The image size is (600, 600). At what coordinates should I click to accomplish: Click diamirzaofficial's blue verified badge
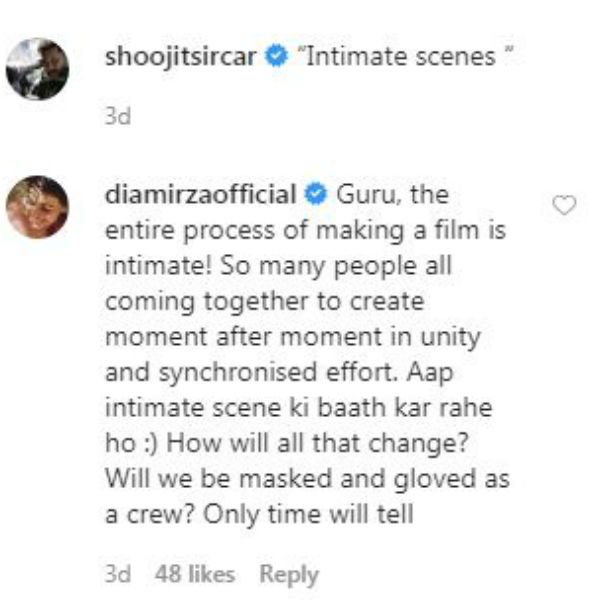(x=315, y=193)
